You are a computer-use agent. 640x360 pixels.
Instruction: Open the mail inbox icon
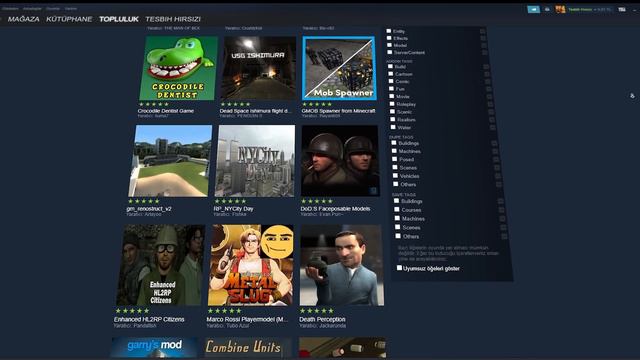tap(547, 9)
